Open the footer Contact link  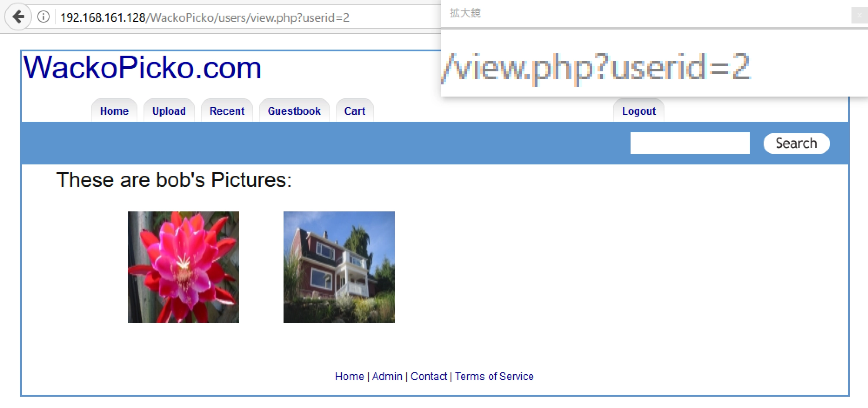tap(429, 376)
